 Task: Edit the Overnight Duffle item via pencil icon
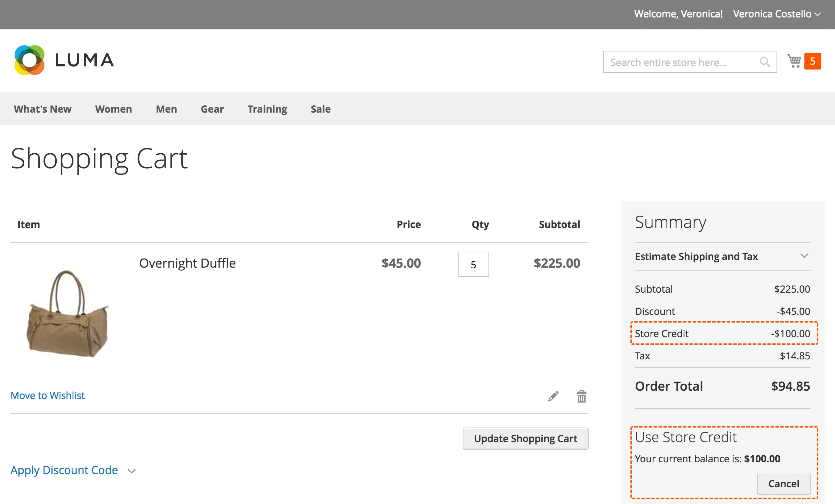point(553,396)
